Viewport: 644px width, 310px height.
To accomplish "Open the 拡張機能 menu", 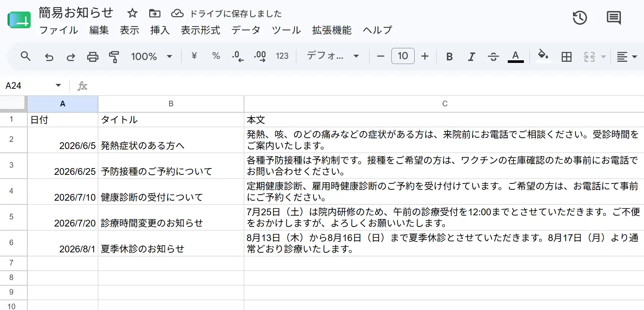I will 332,30.
